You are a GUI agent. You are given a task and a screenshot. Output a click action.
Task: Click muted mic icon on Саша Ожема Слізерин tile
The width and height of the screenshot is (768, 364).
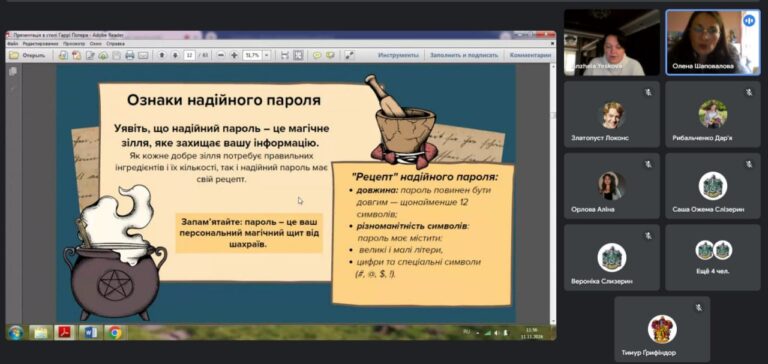pyautogui.click(x=749, y=164)
